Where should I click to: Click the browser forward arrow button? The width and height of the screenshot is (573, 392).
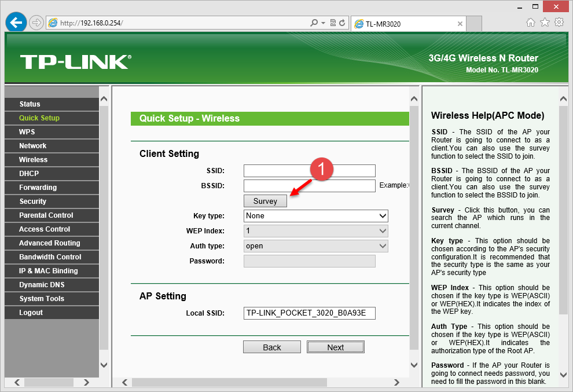click(x=36, y=23)
